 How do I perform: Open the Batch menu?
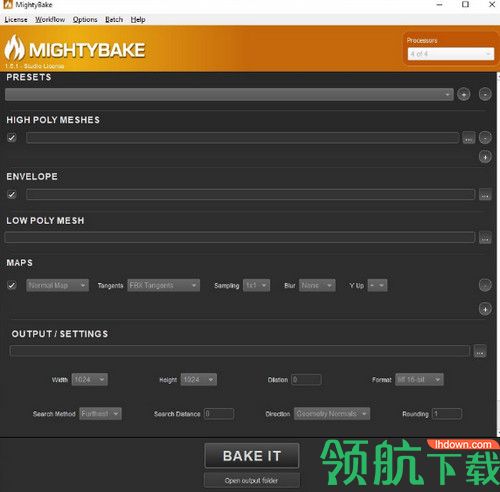[114, 20]
